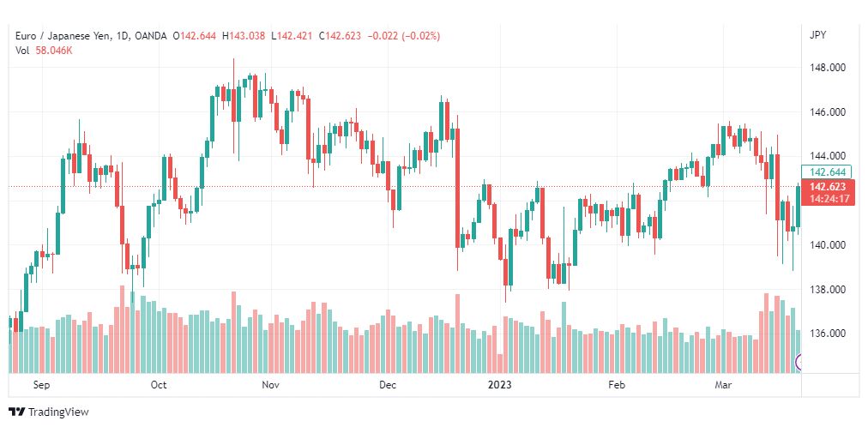The image size is (868, 427).
Task: Click the Sep label on time axis
Action: click(x=41, y=386)
